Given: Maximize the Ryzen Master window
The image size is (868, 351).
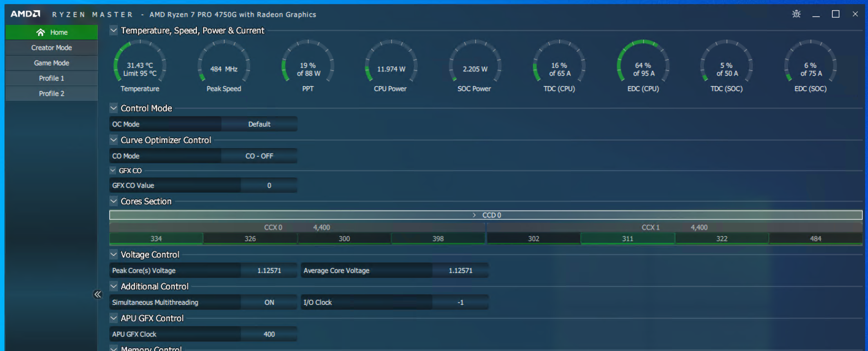Looking at the screenshot, I should [836, 14].
